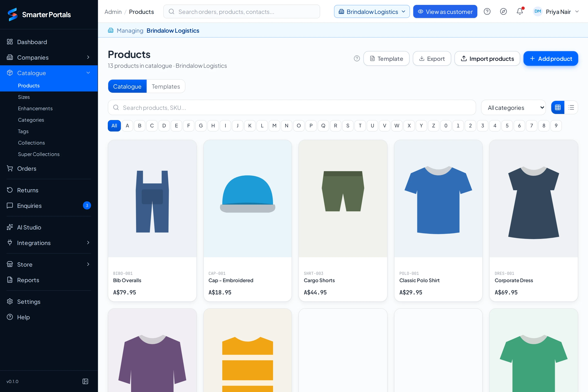
Task: Open notifications bell
Action: [520, 11]
